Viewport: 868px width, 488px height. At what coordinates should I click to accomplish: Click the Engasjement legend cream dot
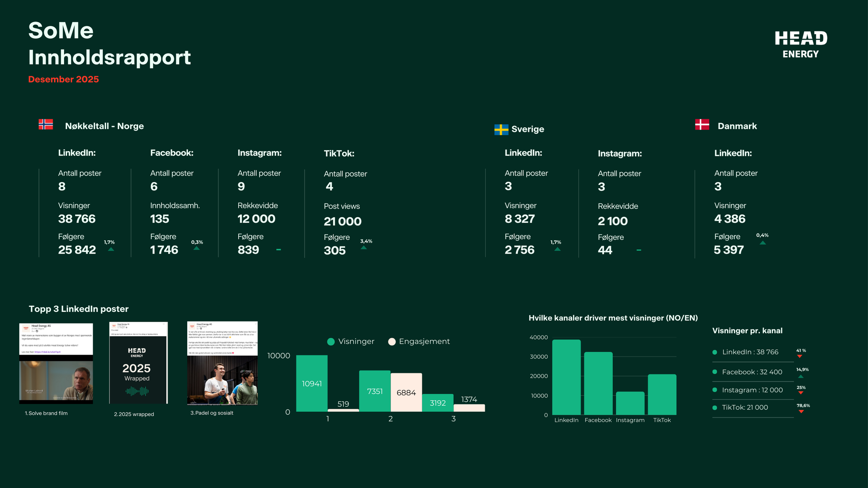click(392, 341)
